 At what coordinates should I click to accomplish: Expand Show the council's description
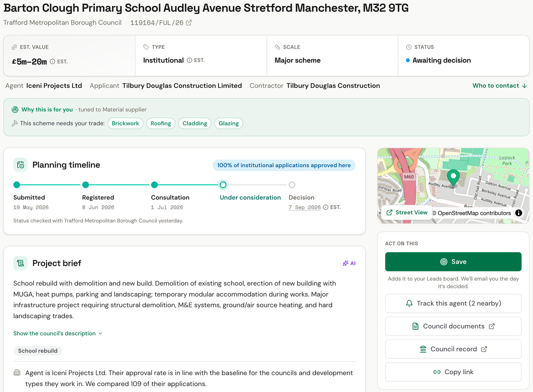(58, 333)
